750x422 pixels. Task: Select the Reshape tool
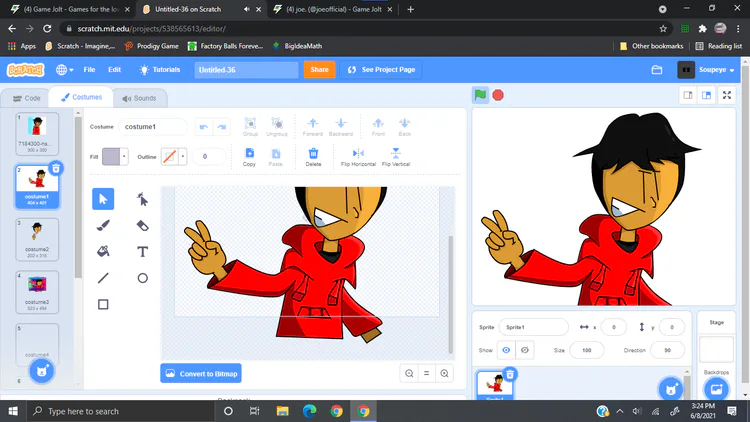(143, 199)
